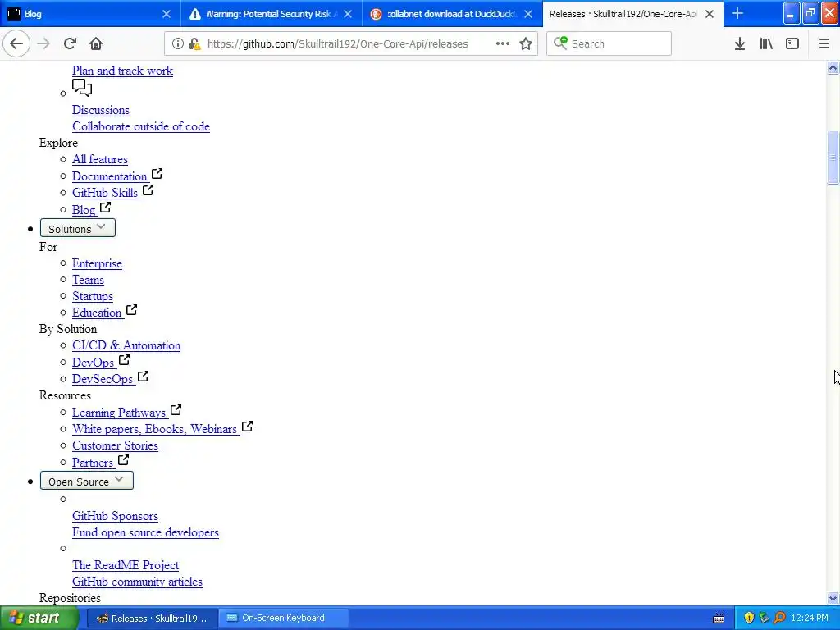This screenshot has width=840, height=630.
Task: Open the Discussions link
Action: 101,110
